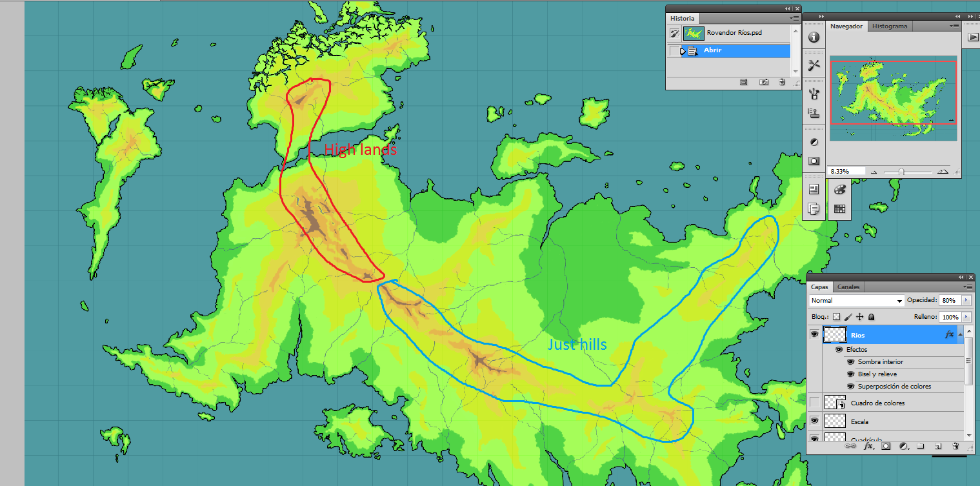Click the Relleno 100% field
980x486 pixels.
point(950,317)
